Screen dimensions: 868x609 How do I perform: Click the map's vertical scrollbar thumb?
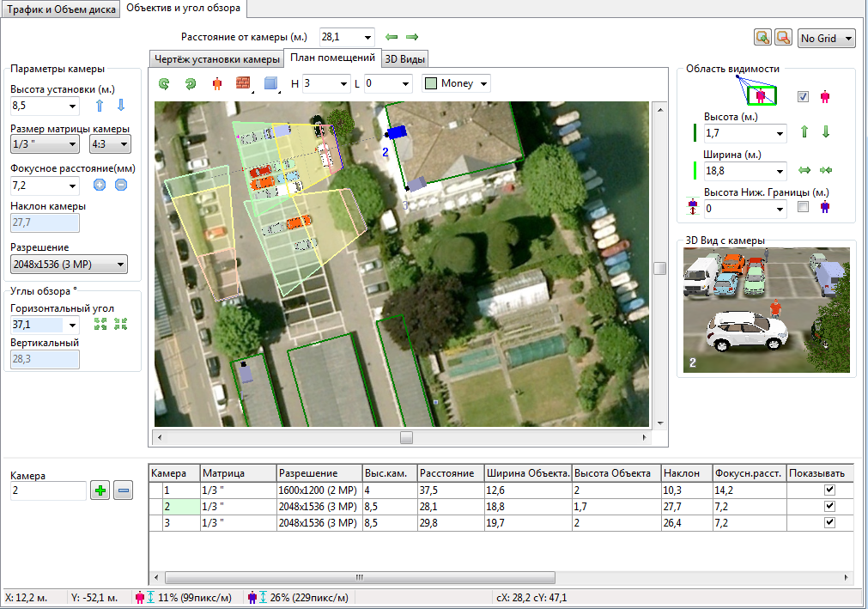[659, 268]
